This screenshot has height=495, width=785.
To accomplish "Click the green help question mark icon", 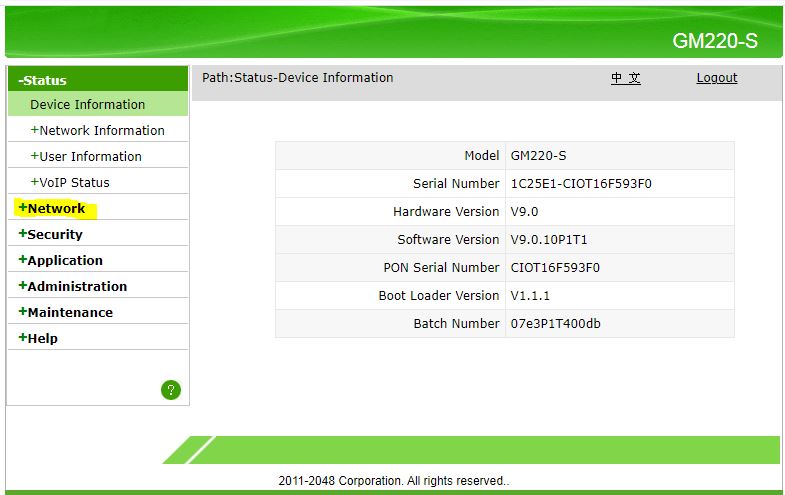I will (x=171, y=390).
